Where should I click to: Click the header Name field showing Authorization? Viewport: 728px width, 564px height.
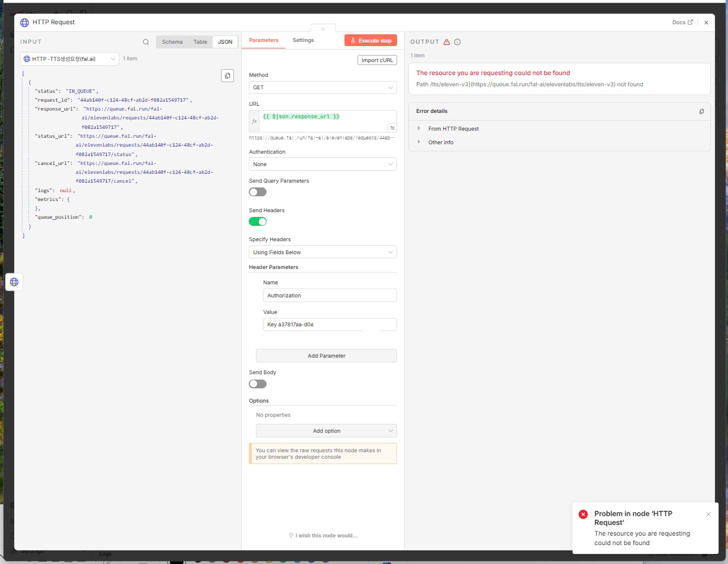[x=330, y=296]
